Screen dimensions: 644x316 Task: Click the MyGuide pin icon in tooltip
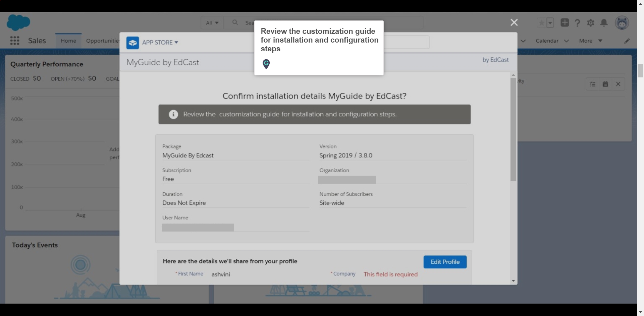coord(266,64)
